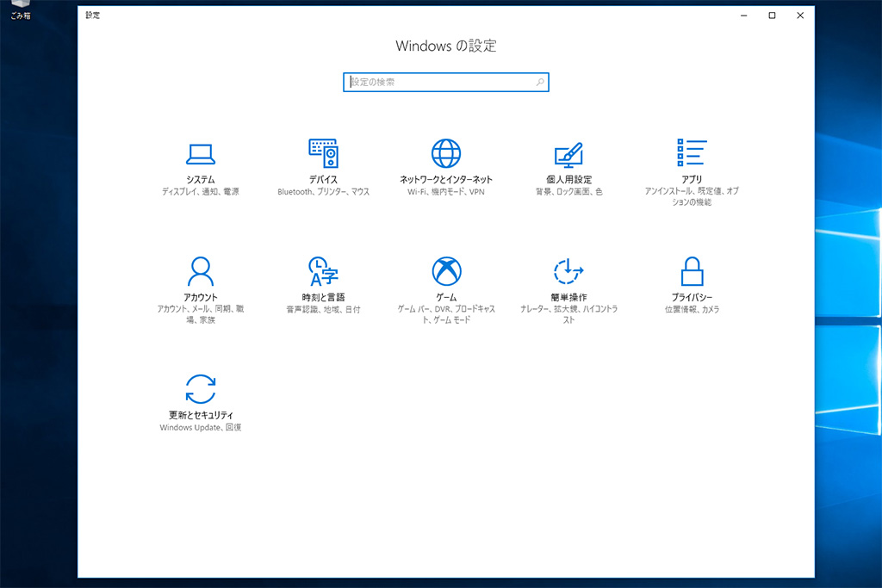Image resolution: width=882 pixels, height=588 pixels.
Task: Click the Bluetooth、プリンター、マウス description
Action: pyautogui.click(x=324, y=192)
